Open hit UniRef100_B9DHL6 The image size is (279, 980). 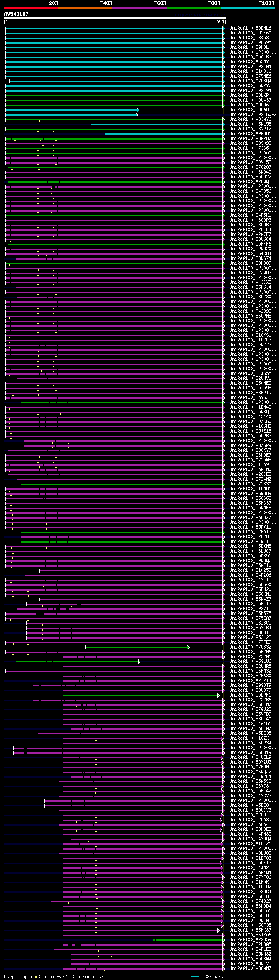tap(250, 28)
